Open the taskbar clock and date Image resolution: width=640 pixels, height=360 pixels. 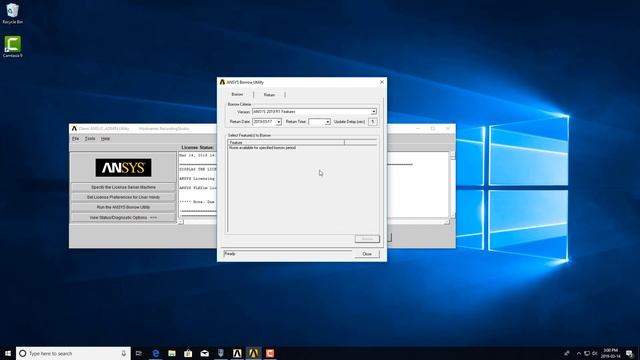[x=611, y=353]
